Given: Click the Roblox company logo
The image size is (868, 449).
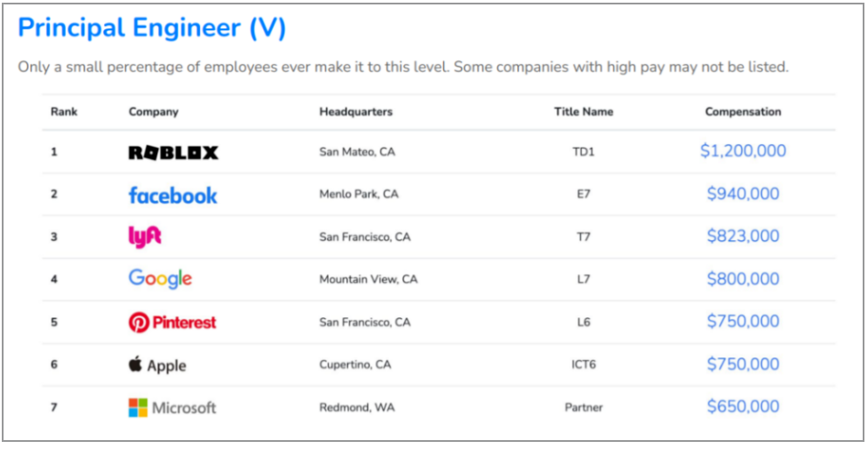Looking at the screenshot, I should pos(173,152).
